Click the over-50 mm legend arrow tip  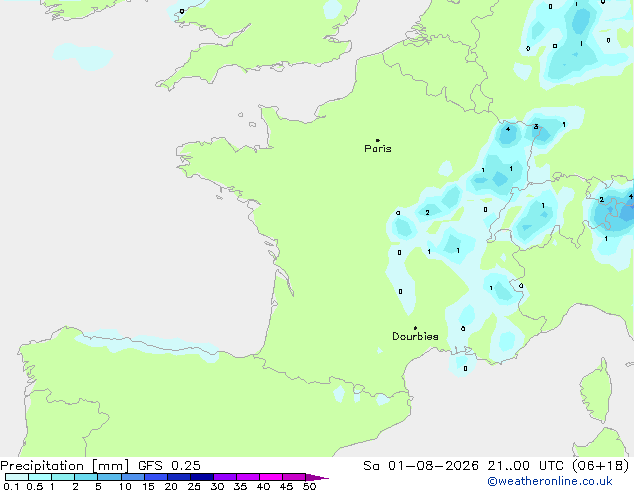[317, 477]
